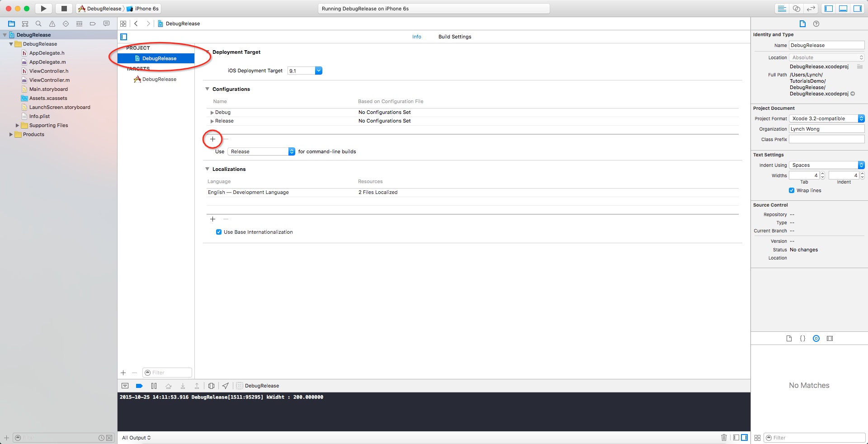Toggle the Variables view pane in console
Screen dimensions: 868x444
pyautogui.click(x=736, y=437)
